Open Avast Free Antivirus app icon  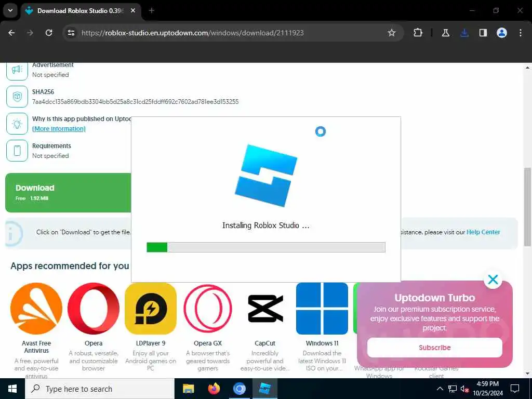coord(36,309)
